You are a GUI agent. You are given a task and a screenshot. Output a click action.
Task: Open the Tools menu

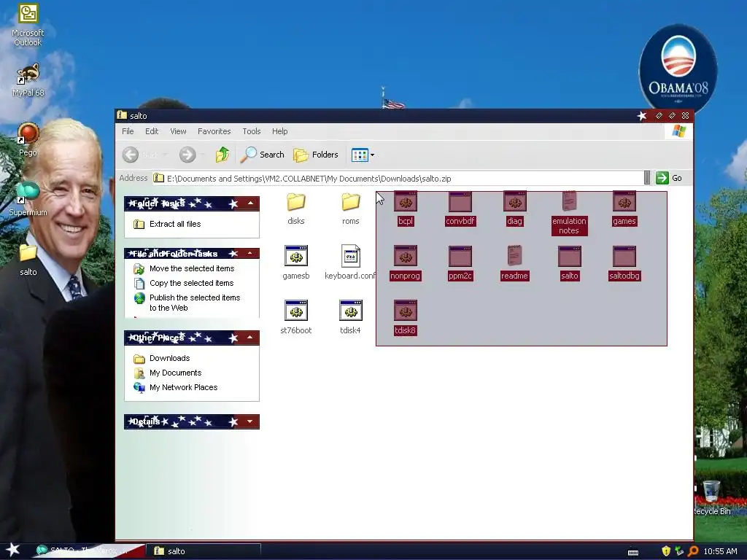pyautogui.click(x=252, y=131)
